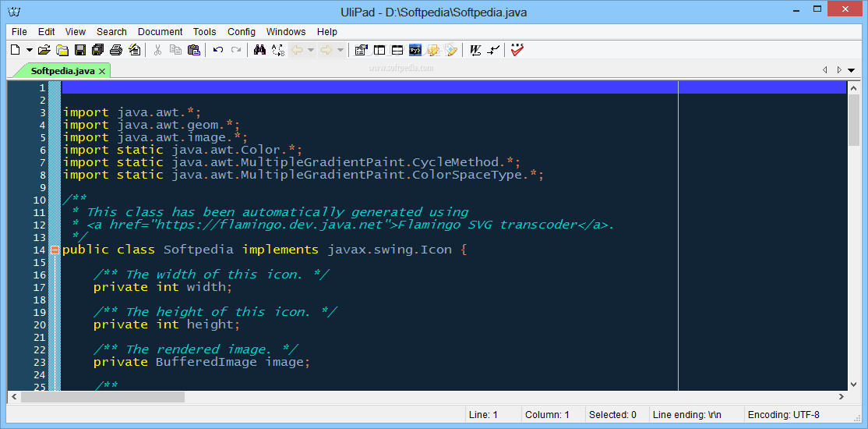Click vertical scrollbar up arrow

[853, 87]
